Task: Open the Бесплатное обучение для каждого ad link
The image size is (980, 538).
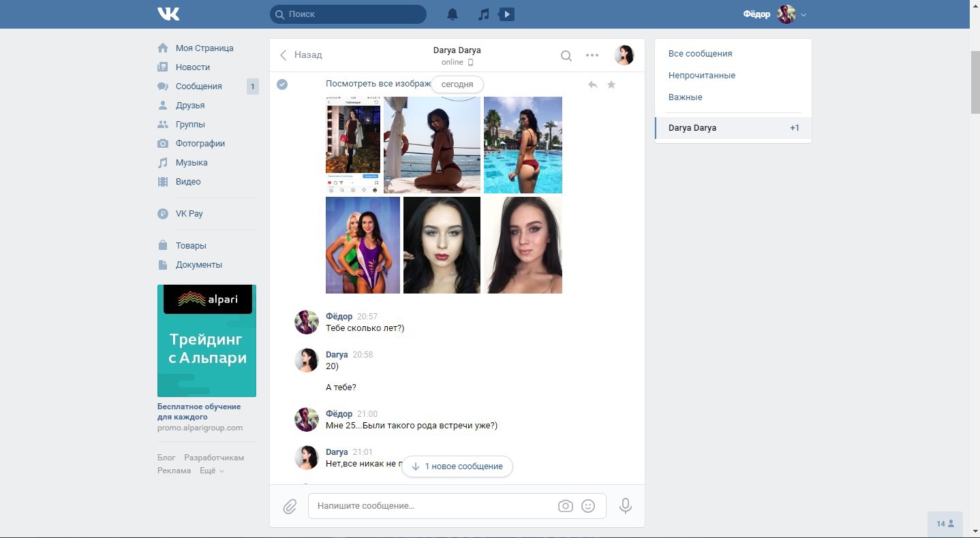Action: tap(199, 411)
